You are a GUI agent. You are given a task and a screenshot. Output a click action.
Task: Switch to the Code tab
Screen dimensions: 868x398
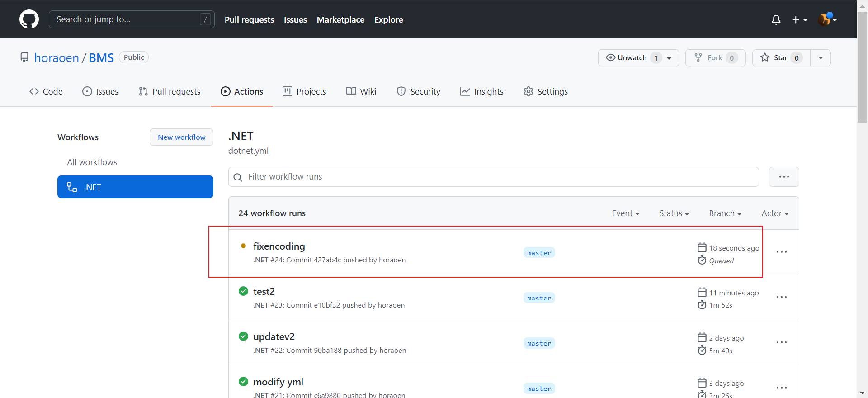pos(46,91)
